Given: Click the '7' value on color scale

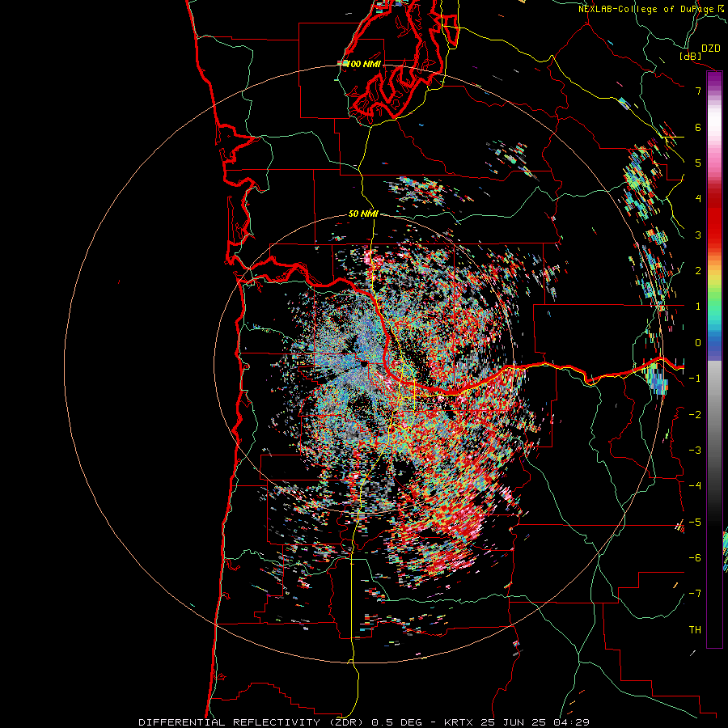Looking at the screenshot, I should [x=698, y=91].
